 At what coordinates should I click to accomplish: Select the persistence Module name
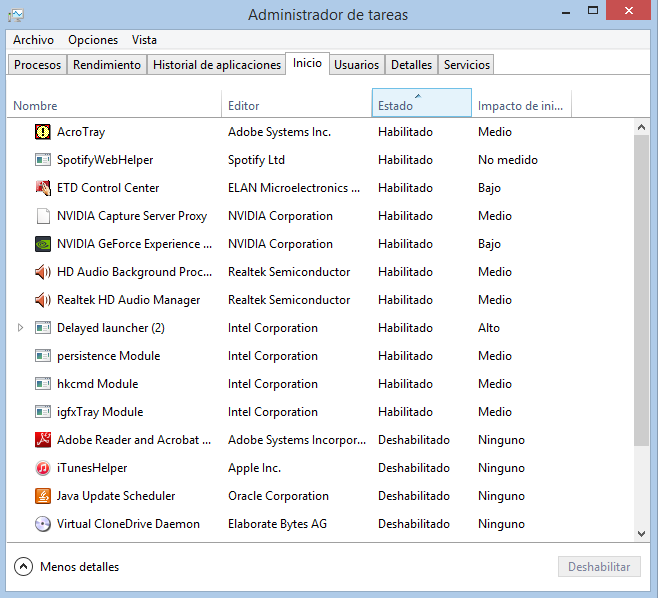click(108, 356)
